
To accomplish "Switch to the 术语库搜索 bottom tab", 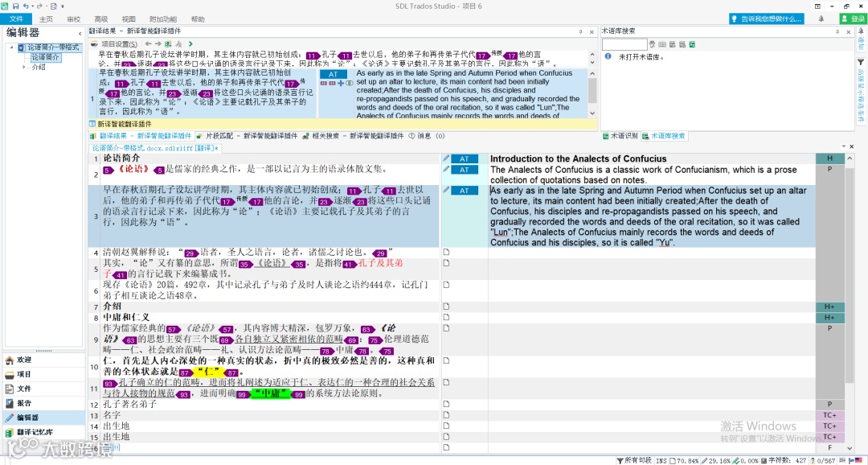I will click(x=665, y=136).
